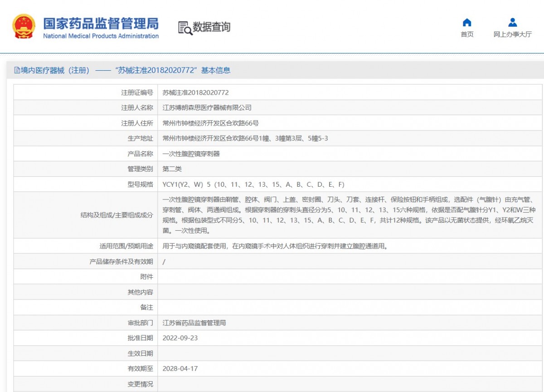
Task: Click the product name 一次性腹腔镜穿刺器
Action: [x=191, y=154]
